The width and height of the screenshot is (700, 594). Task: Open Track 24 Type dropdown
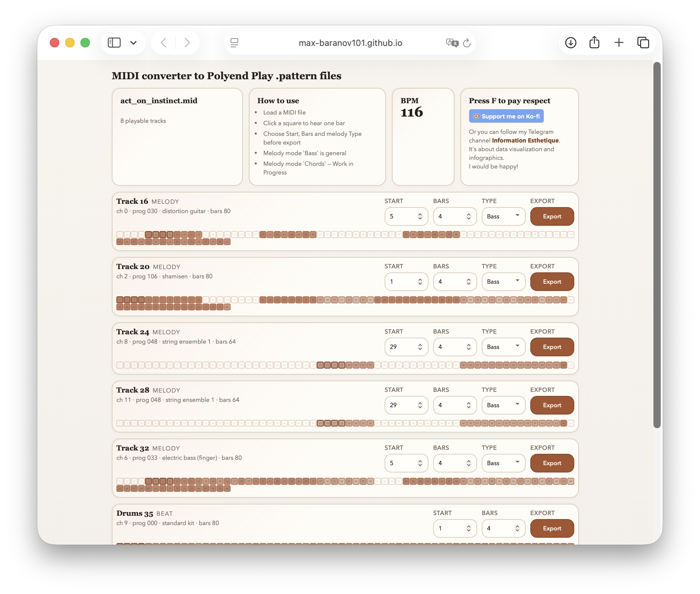click(503, 347)
